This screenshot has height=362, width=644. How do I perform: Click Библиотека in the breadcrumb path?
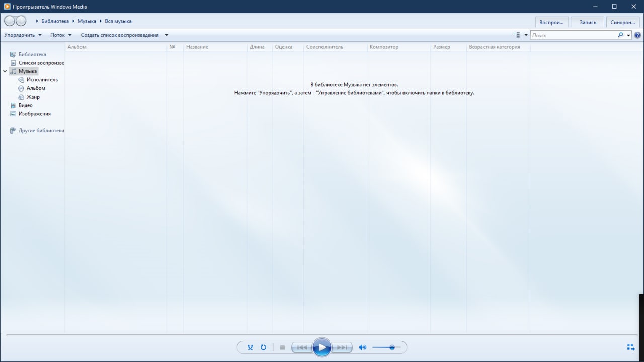tap(55, 21)
